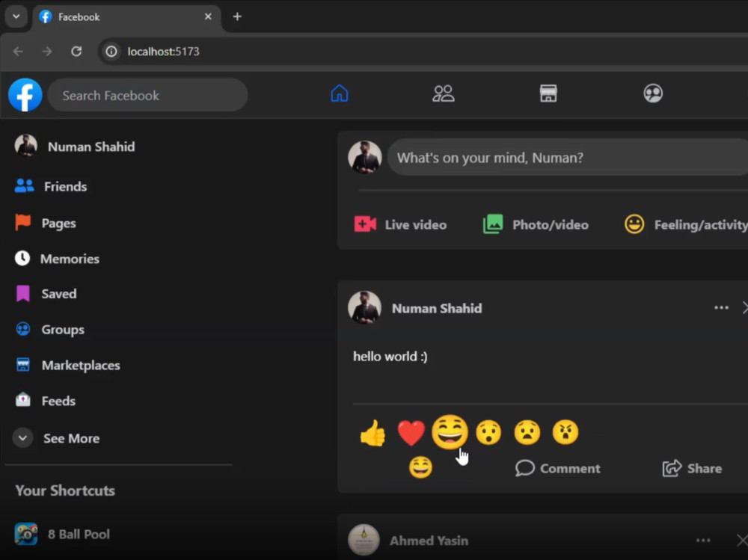Open the Home feed icon

(340, 93)
